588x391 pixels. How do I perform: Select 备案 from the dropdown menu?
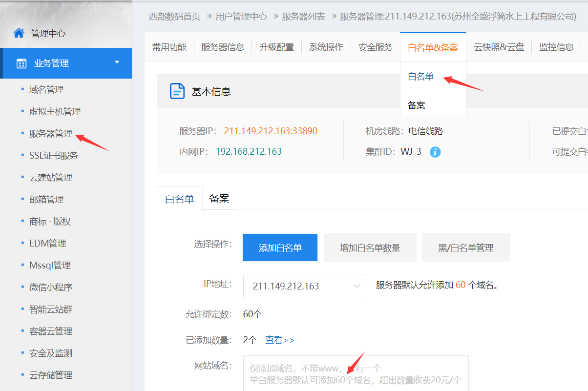(417, 105)
